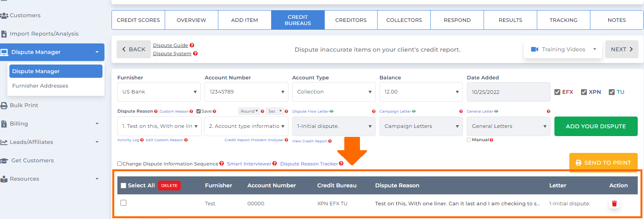Check the Manual checkbox
This screenshot has width=644, height=219.
coord(469,140)
